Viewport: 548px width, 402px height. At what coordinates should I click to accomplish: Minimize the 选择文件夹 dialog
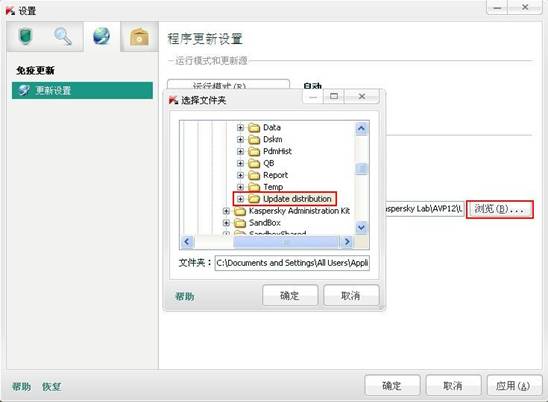click(x=313, y=97)
